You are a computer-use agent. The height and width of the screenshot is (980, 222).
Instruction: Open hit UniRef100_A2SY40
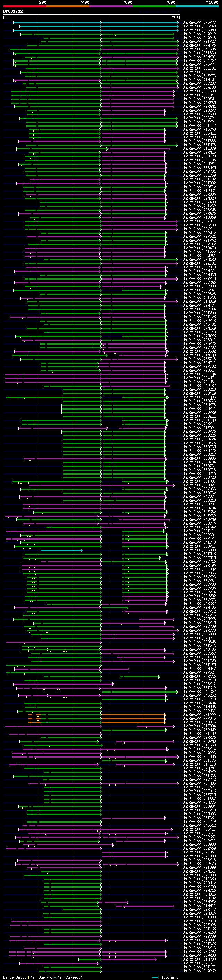point(199,26)
